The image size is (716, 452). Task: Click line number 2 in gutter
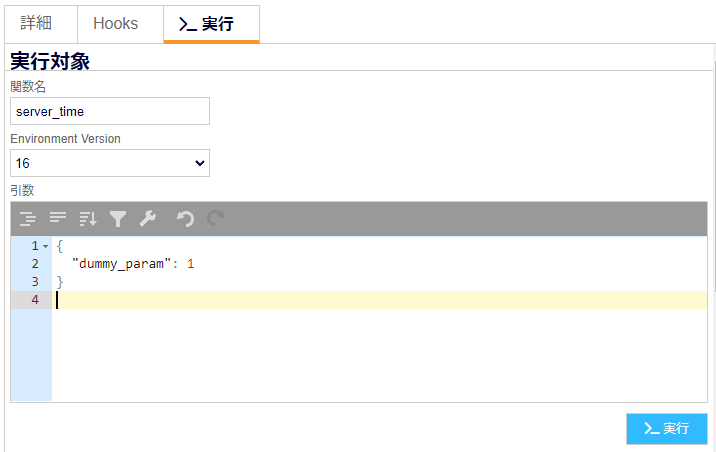[x=35, y=264]
